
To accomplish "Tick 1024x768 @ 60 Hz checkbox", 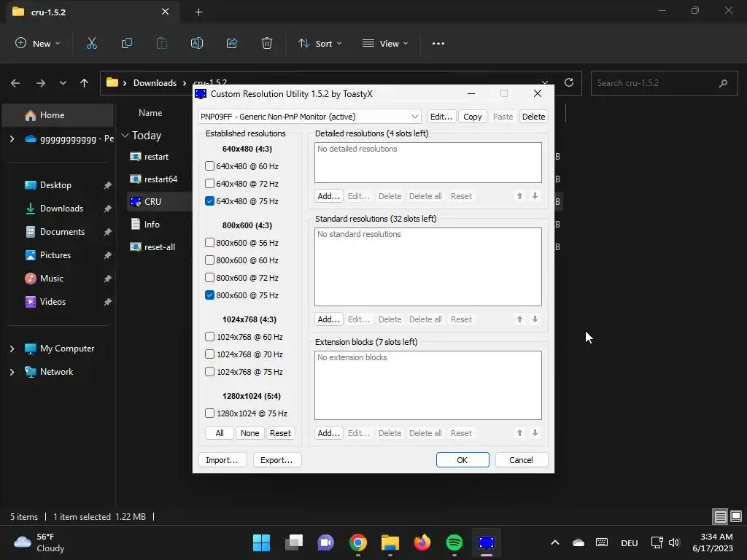I will pos(209,337).
